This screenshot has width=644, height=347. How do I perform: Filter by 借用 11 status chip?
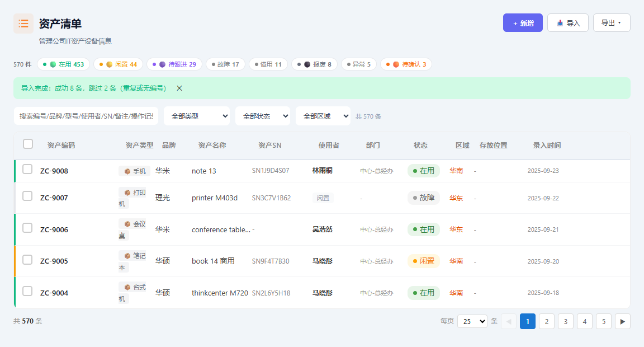click(268, 64)
